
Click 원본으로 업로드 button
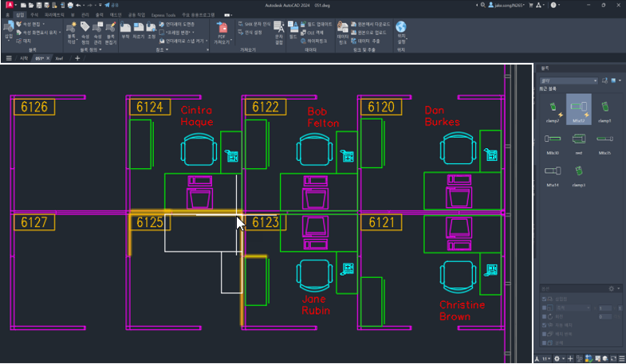pyautogui.click(x=369, y=33)
